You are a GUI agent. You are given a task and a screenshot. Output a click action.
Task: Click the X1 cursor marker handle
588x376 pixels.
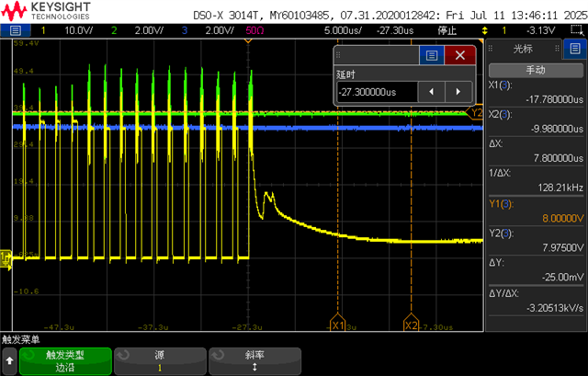tap(337, 323)
